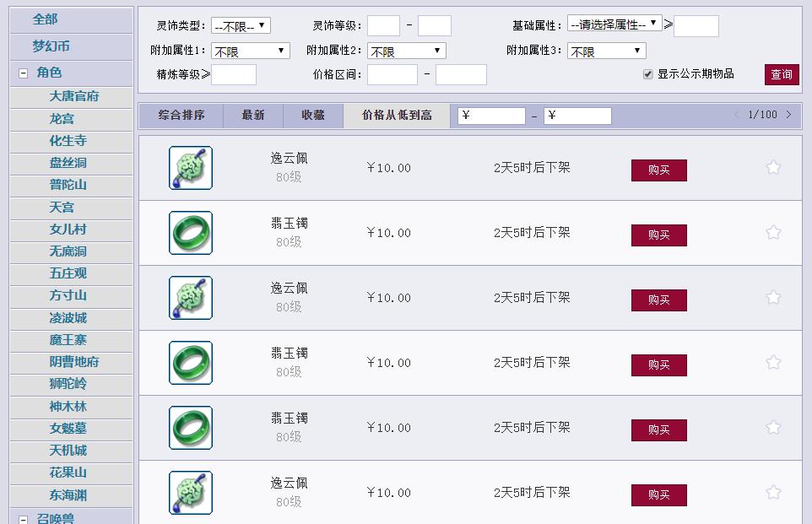
Task: Click the last row's 逸云佩 item icon
Action: click(190, 492)
